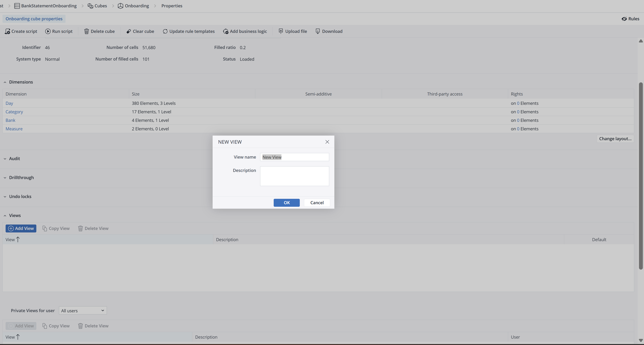This screenshot has height=345, width=644.
Task: Toggle Rules visibility eye icon
Action: 624,19
